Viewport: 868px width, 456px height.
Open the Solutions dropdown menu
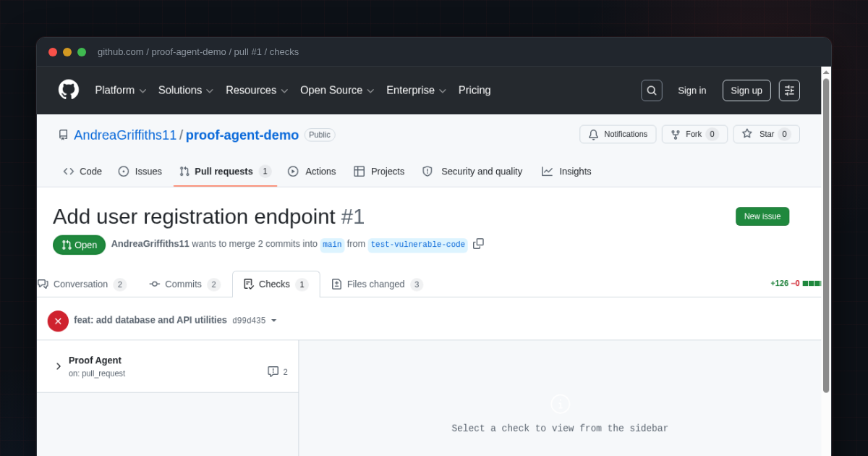tap(185, 90)
